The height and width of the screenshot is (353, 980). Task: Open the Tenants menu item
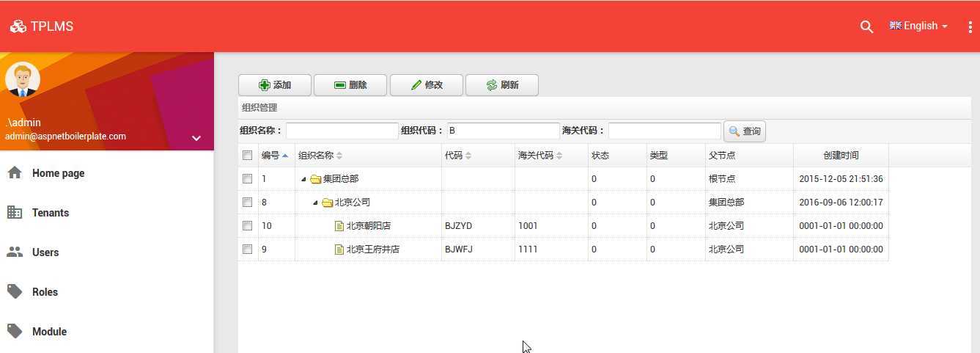point(107,213)
